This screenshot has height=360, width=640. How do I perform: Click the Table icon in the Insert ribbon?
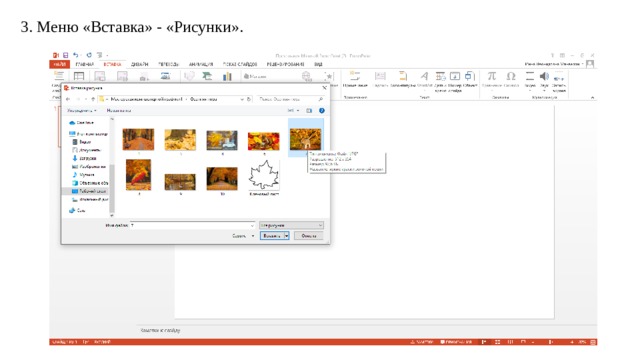[x=79, y=76]
